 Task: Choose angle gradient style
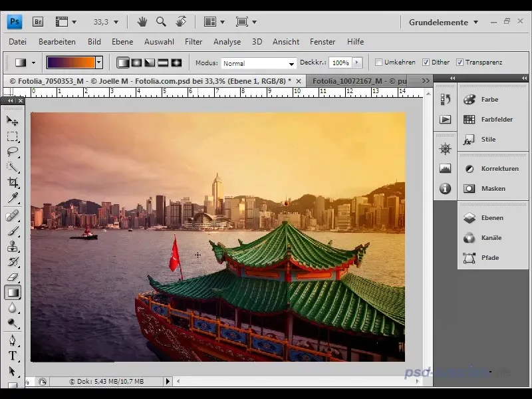click(150, 63)
